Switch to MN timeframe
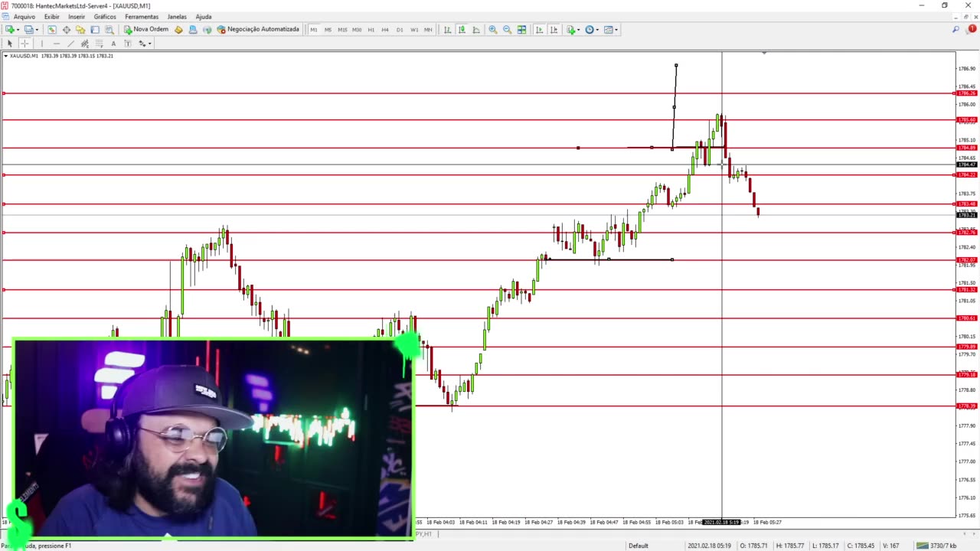The width and height of the screenshot is (980, 551). click(x=428, y=30)
